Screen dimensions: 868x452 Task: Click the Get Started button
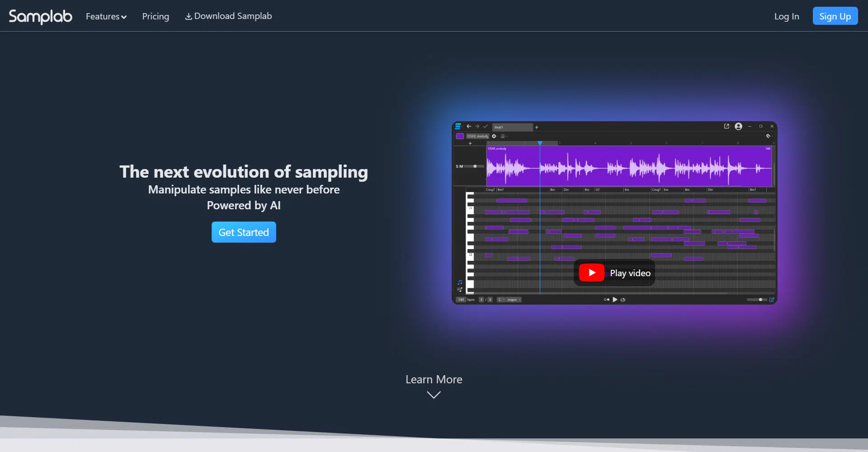tap(244, 232)
